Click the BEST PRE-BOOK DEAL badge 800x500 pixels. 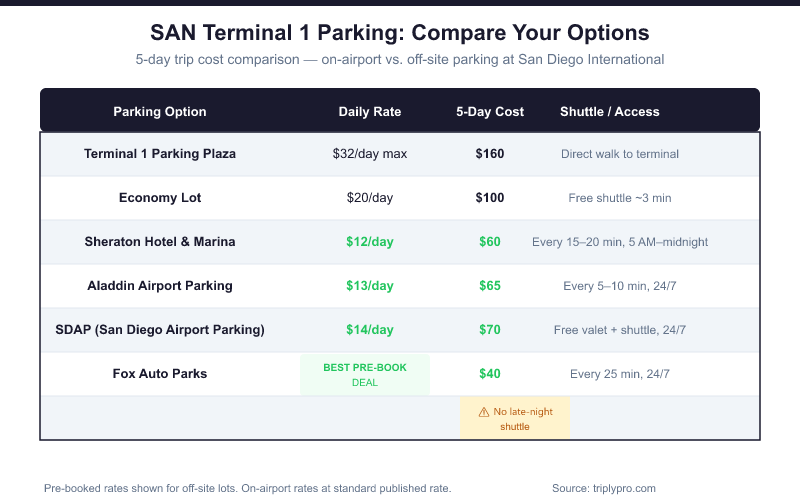(365, 374)
